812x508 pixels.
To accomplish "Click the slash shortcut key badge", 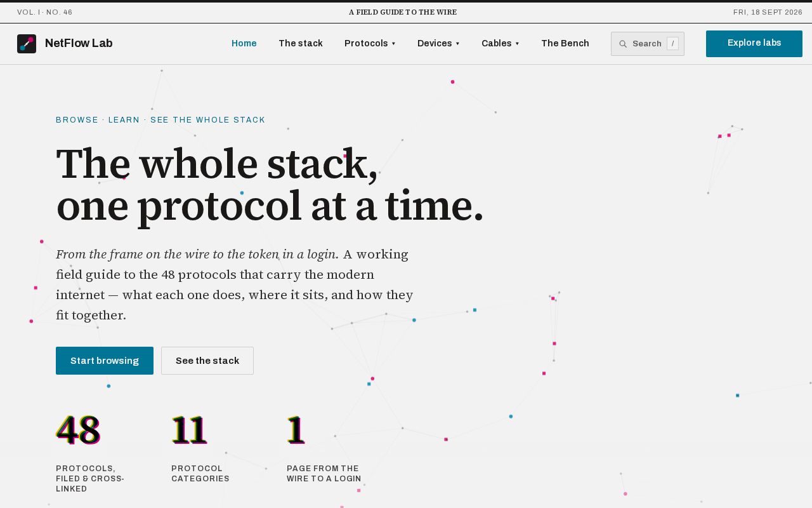I will coord(672,44).
